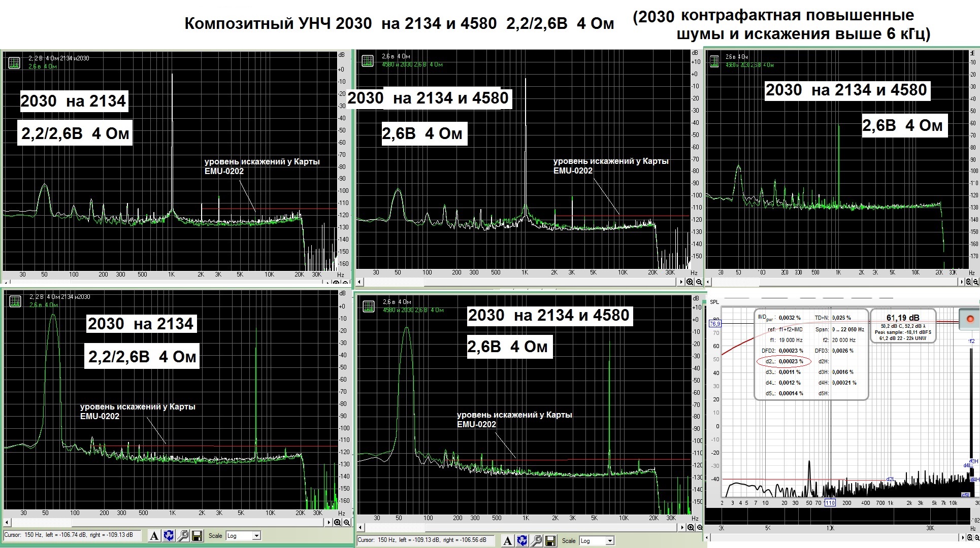Viewport: 980px width, 548px height.
Task: Click the 'A' text icon beside the -109.13 dB cursor readout
Action: [x=507, y=541]
